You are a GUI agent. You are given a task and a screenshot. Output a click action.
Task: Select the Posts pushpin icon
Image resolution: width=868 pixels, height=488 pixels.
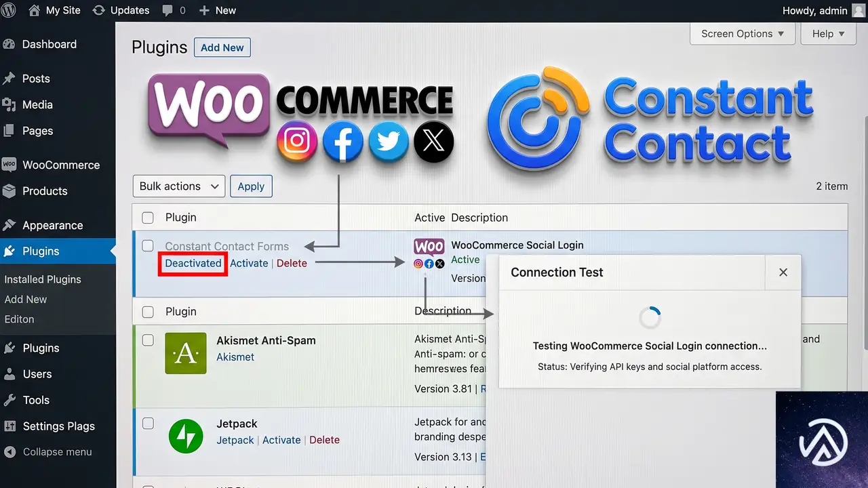coord(9,79)
